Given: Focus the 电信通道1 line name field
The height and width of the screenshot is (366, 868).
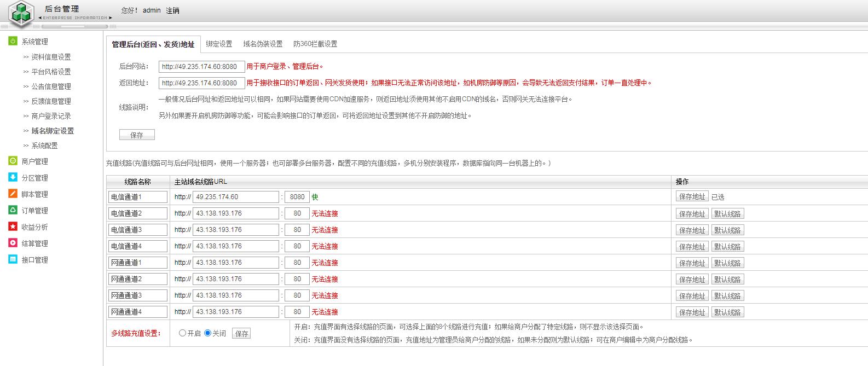Looking at the screenshot, I should 138,197.
